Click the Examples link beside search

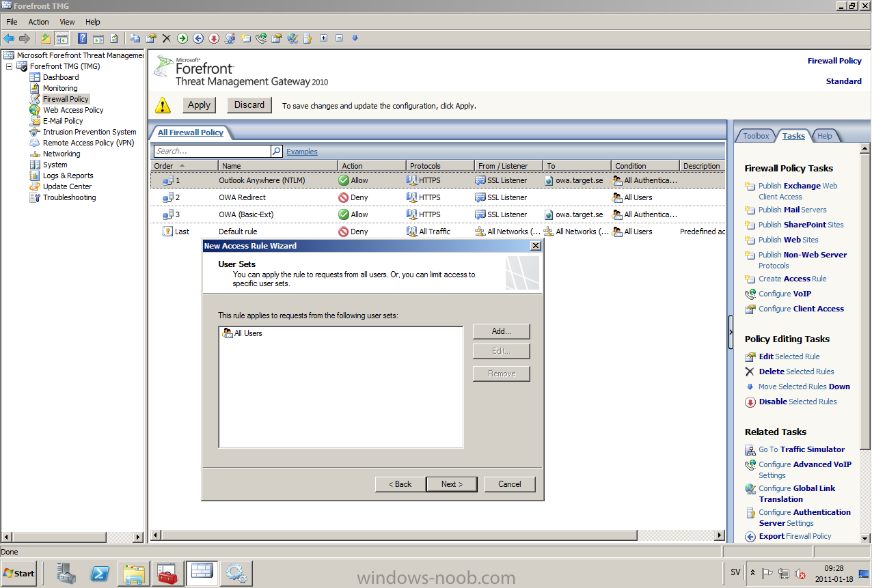click(x=302, y=152)
